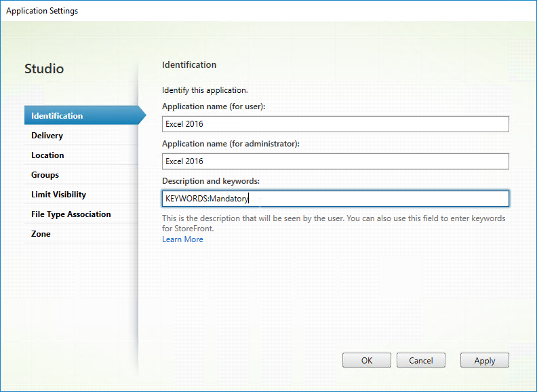Click the Cancel button
Viewport: 537px width, 392px height.
[x=421, y=360]
